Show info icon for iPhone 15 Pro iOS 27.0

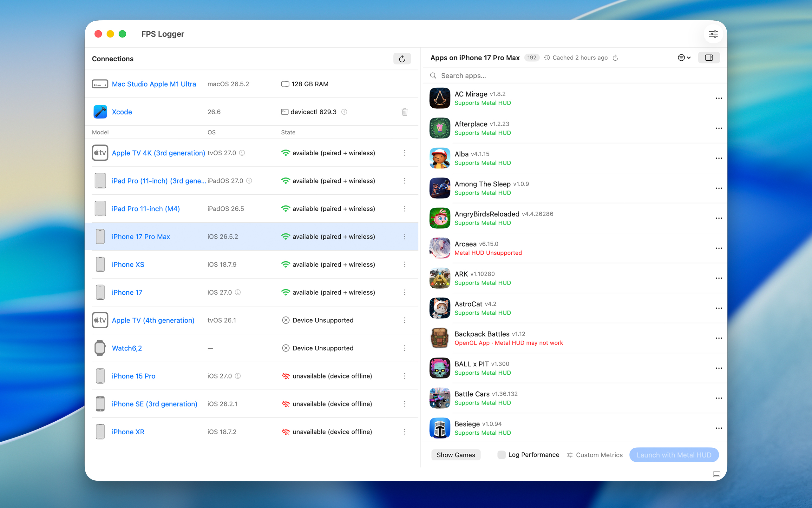coord(238,376)
